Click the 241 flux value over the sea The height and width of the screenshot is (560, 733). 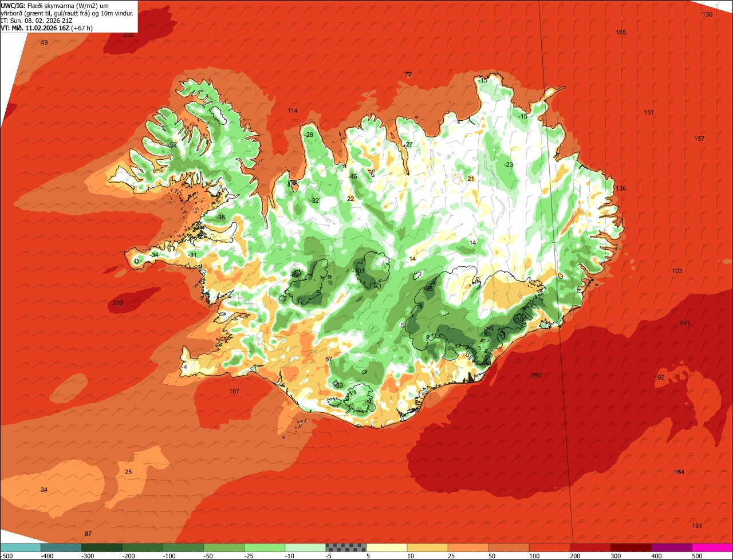pyautogui.click(x=685, y=323)
